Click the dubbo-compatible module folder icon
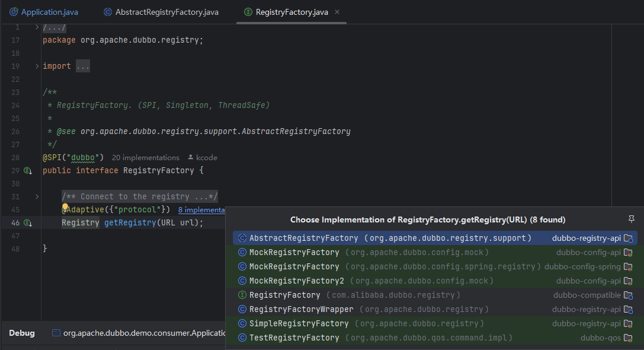This screenshot has height=350, width=644. coord(628,295)
